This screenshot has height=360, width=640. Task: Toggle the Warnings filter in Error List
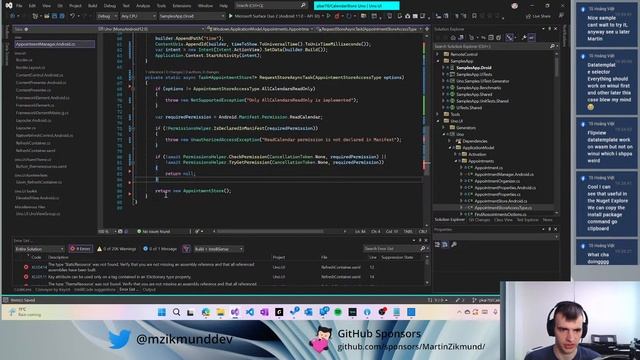[x=116, y=249]
